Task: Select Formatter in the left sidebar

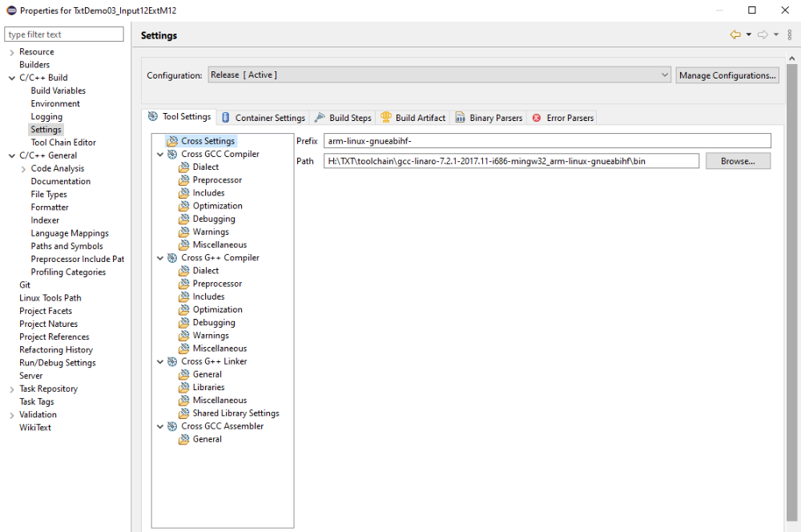Action: coord(49,207)
